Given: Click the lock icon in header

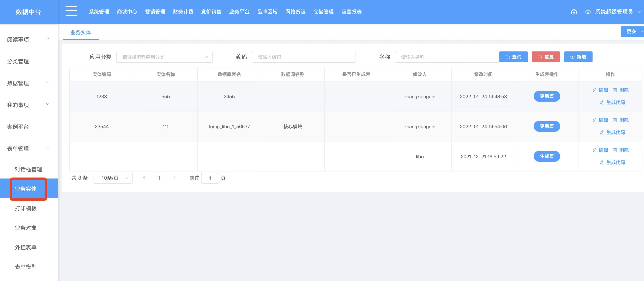Looking at the screenshot, I should 574,12.
